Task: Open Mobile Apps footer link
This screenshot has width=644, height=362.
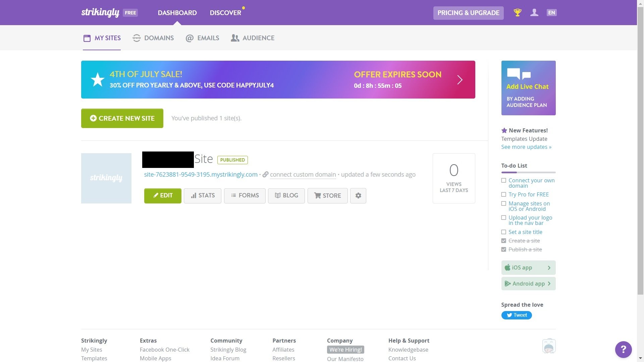Action: tap(155, 358)
